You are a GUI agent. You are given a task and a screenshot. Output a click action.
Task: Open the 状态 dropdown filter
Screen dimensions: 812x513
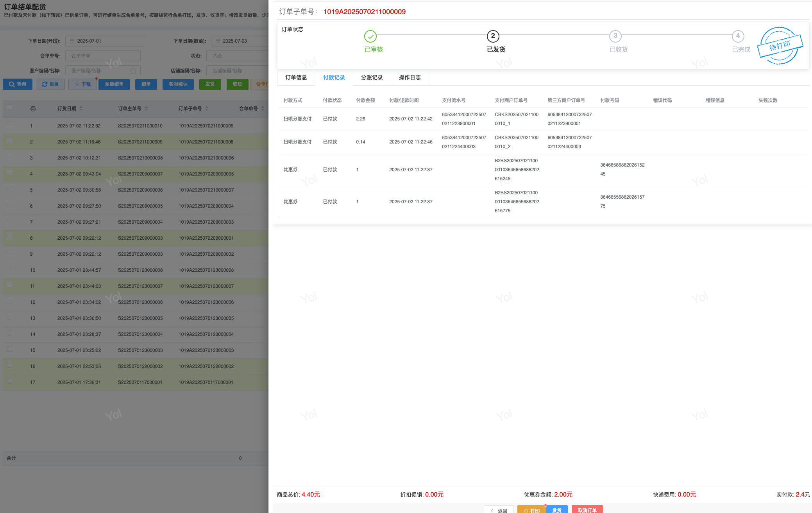[x=237, y=56]
